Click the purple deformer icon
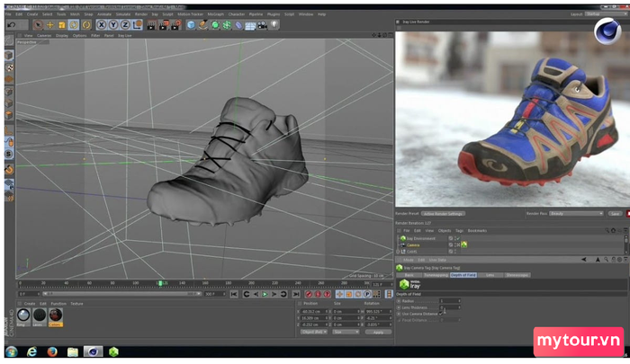The height and width of the screenshot is (364, 630). [238, 25]
